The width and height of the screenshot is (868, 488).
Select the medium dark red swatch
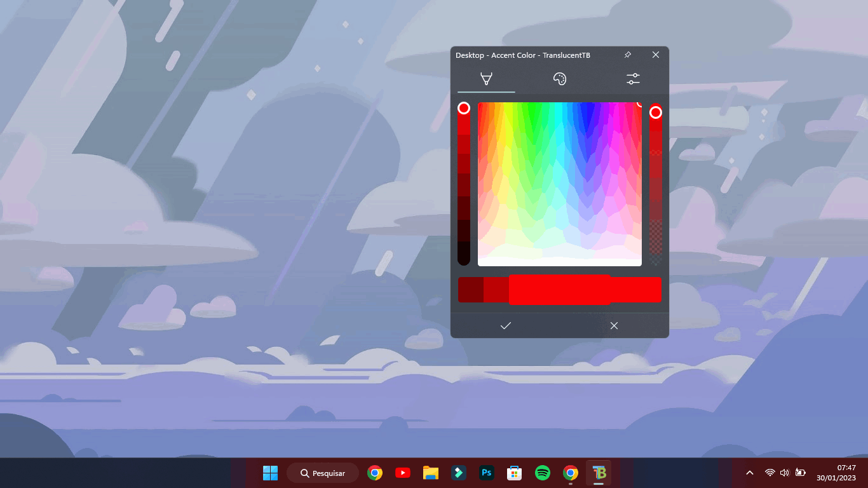coord(496,290)
